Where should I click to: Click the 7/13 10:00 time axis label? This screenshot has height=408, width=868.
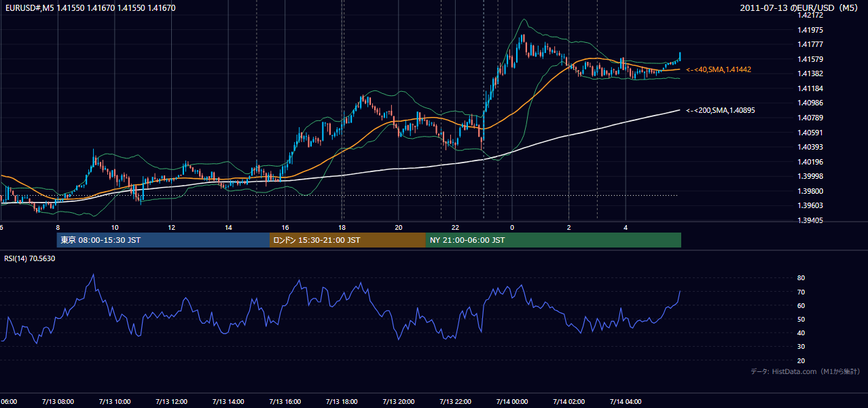pos(115,401)
